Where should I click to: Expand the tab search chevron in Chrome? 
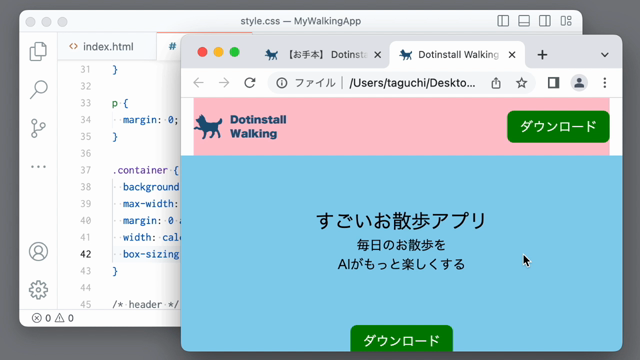pyautogui.click(x=604, y=55)
